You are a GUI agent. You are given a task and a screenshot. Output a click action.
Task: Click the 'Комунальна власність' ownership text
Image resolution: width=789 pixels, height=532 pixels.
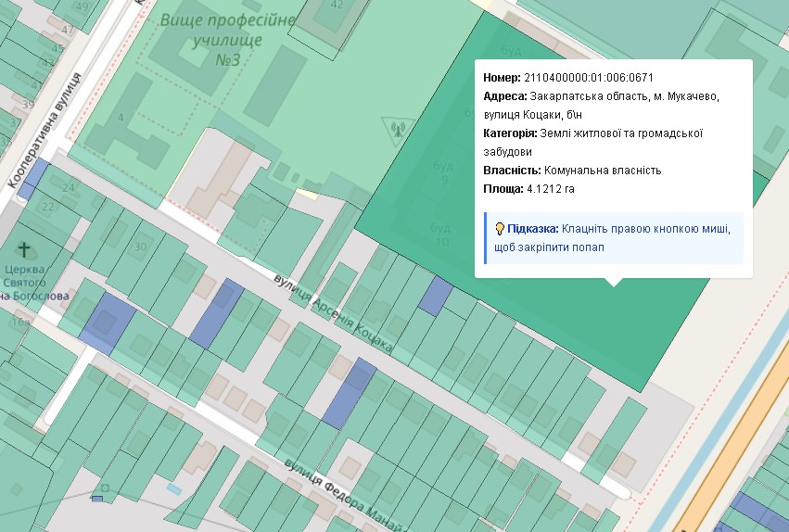(x=602, y=171)
